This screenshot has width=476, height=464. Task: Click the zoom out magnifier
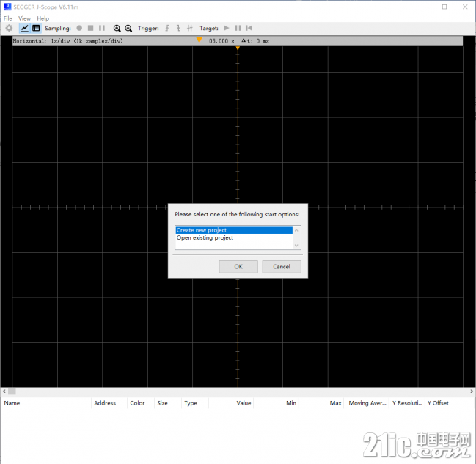point(128,29)
